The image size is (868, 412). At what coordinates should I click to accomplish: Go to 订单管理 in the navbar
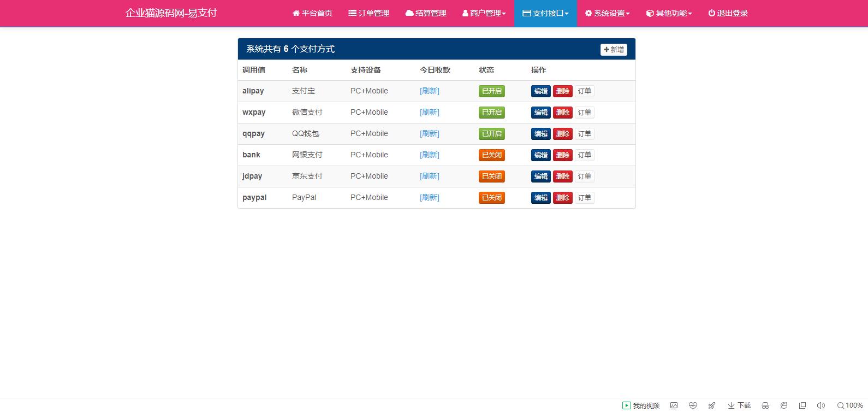[x=368, y=13]
